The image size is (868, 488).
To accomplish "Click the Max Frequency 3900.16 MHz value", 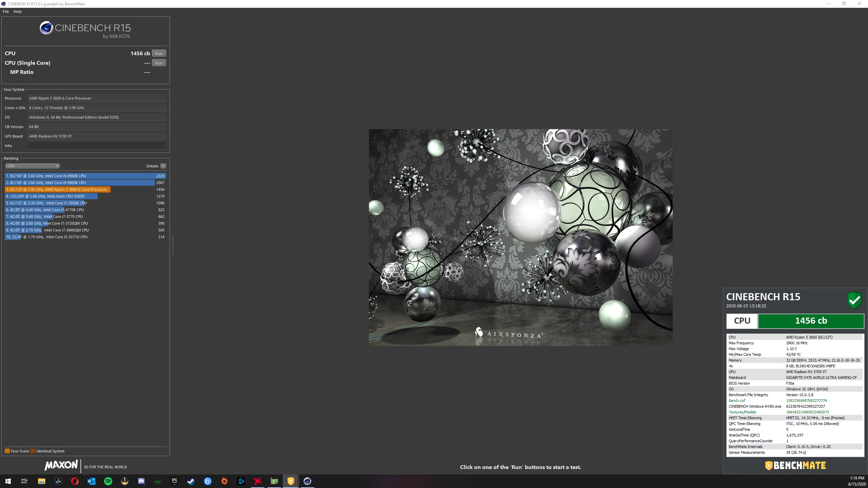I will 797,343.
